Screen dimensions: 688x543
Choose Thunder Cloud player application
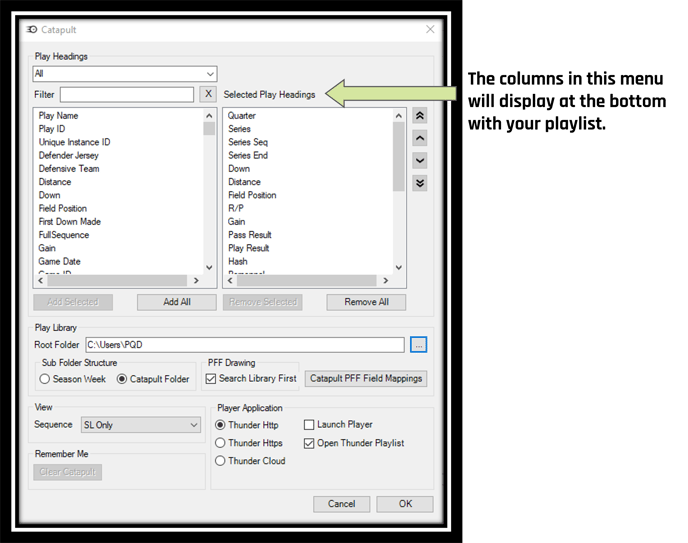[250, 461]
